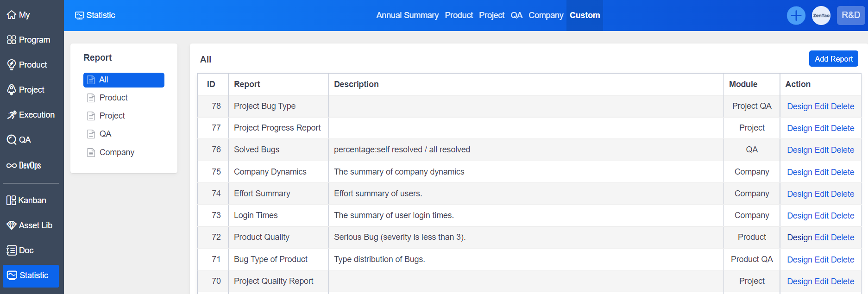Click the ZenTao user avatar
The height and width of the screenshot is (294, 868).
click(821, 15)
